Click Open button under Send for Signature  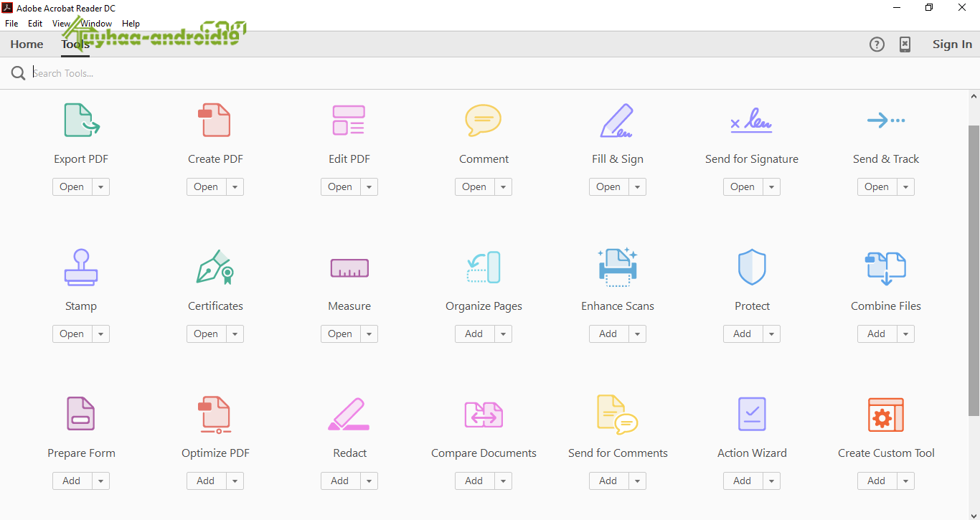[x=743, y=187]
